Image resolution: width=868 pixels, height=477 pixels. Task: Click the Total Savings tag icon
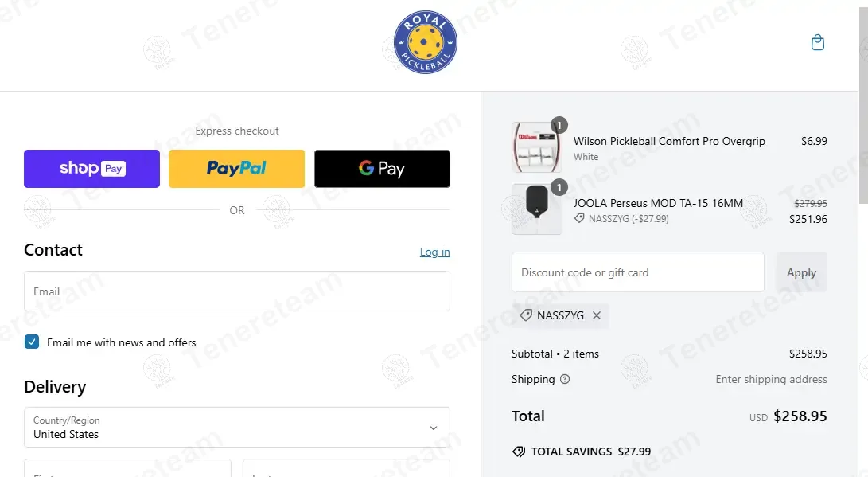pyautogui.click(x=519, y=452)
